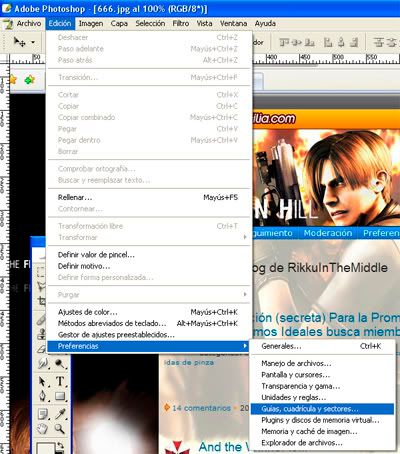The image size is (400, 454).
Task: Click the Purgar submenu arrow
Action: (245, 294)
